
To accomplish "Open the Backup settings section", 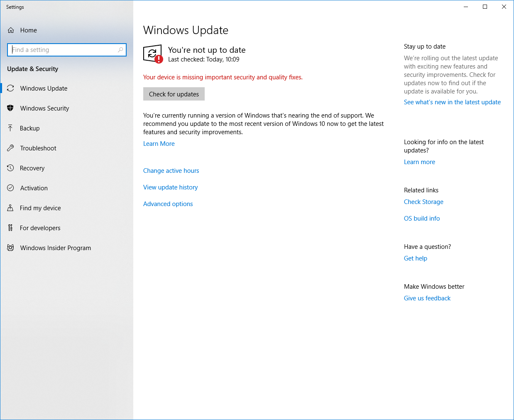I will [67, 128].
